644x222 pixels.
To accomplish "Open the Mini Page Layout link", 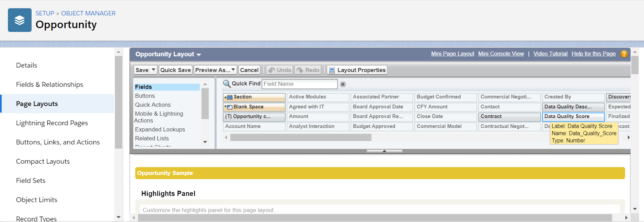I will coord(452,54).
